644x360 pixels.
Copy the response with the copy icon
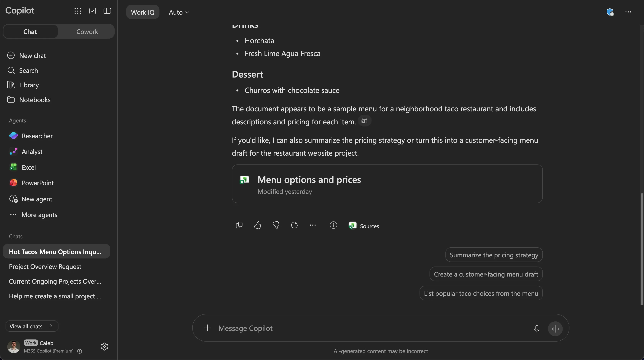pos(239,225)
